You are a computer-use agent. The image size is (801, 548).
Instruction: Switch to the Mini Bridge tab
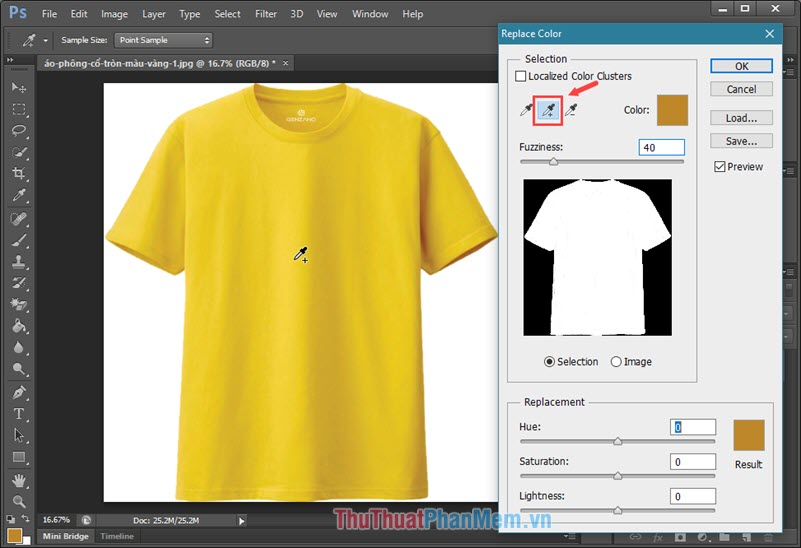click(x=65, y=536)
